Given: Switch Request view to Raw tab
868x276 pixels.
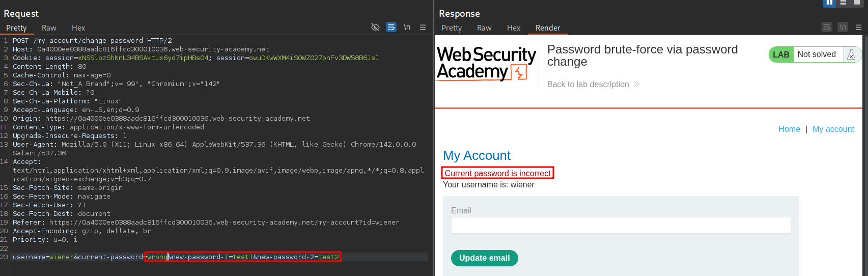Looking at the screenshot, I should (x=49, y=28).
